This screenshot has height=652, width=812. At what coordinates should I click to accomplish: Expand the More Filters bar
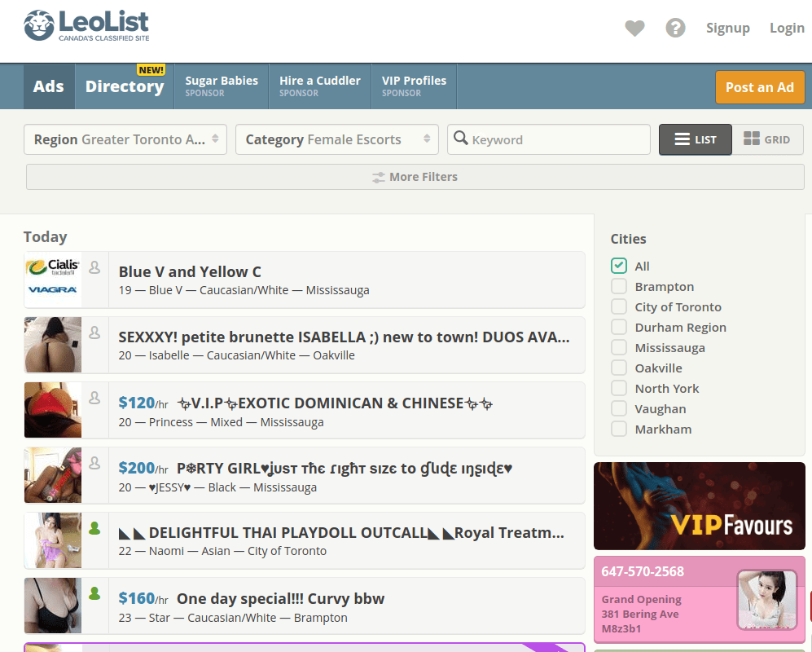415,177
